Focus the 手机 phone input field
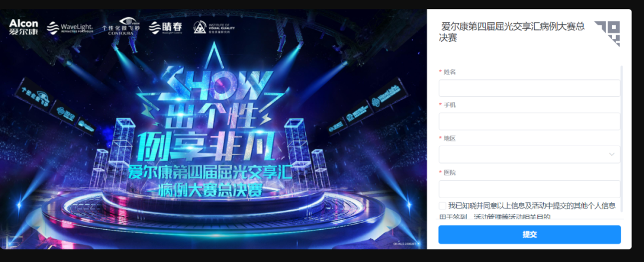Image resolution: width=644 pixels, height=262 pixels. point(530,121)
